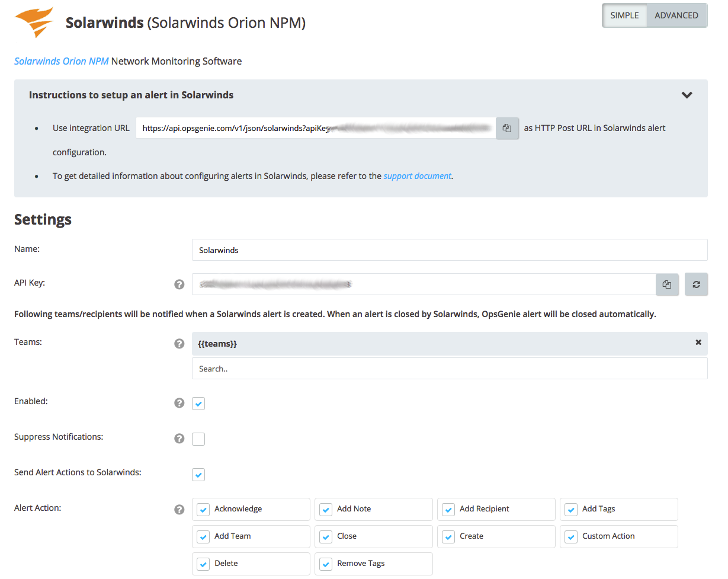Enable Suppress Notifications
This screenshot has height=579, width=728.
(x=198, y=439)
